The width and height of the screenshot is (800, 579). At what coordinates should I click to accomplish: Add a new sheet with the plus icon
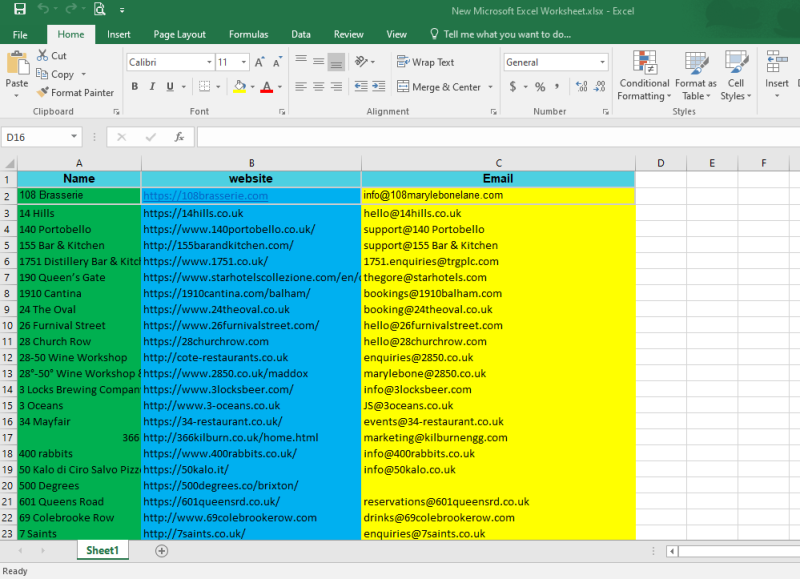161,551
